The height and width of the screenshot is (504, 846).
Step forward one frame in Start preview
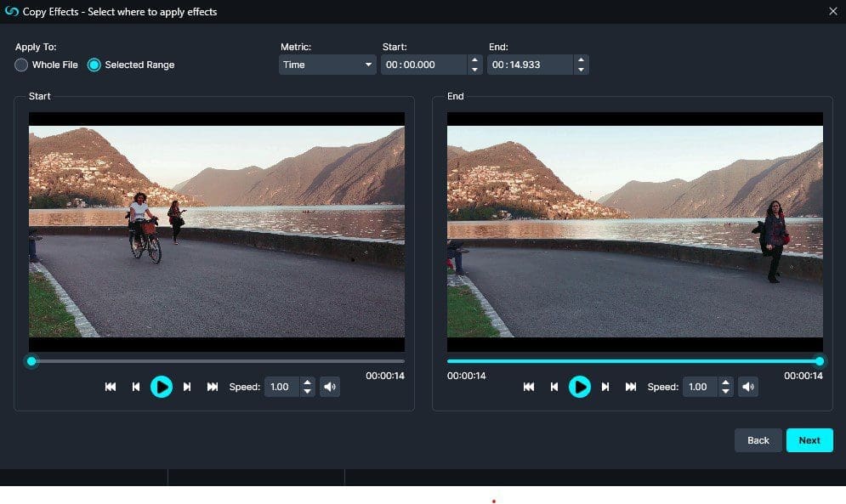pos(188,387)
